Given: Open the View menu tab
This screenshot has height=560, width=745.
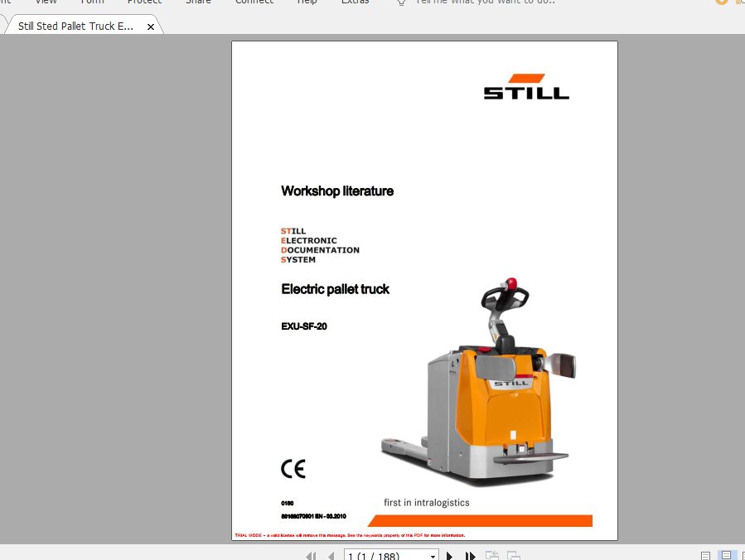Looking at the screenshot, I should point(46,2).
